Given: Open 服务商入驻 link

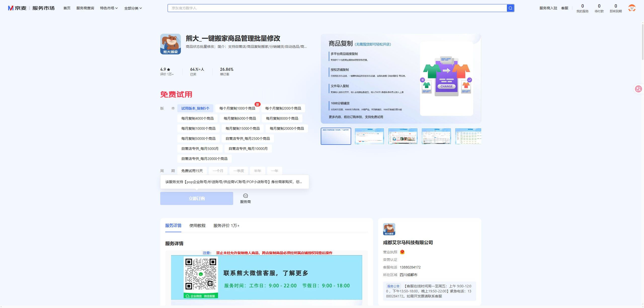Looking at the screenshot, I should tap(548, 8).
